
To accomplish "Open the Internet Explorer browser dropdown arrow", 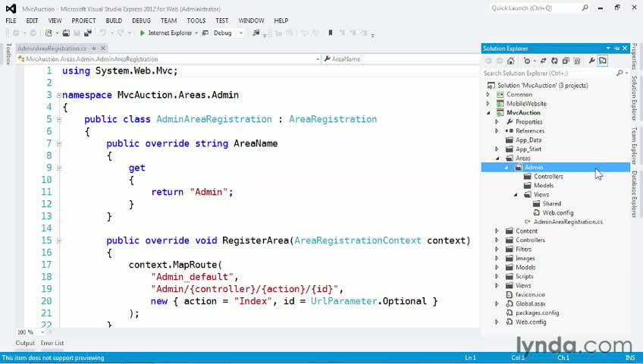I will pyautogui.click(x=196, y=33).
